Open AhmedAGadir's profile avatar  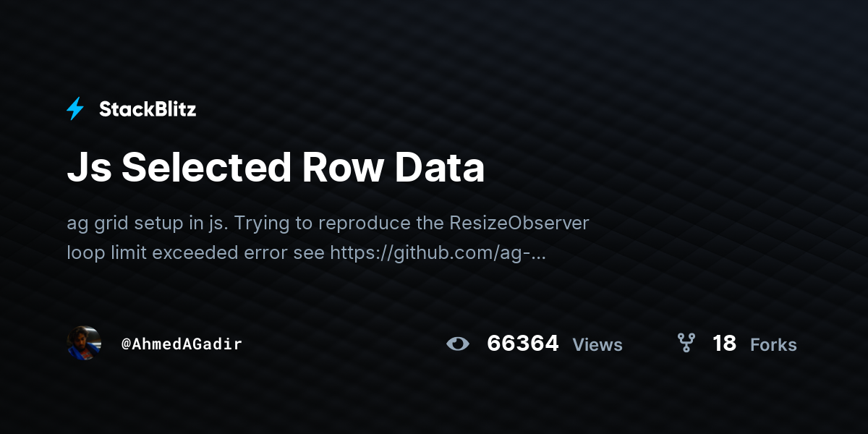pos(84,343)
